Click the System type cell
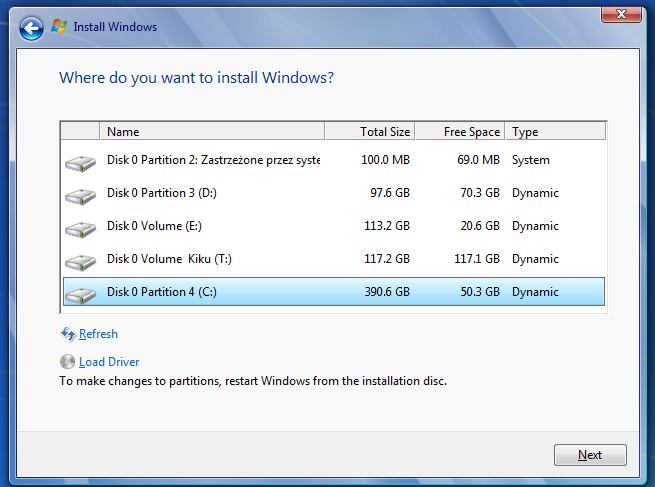 pyautogui.click(x=531, y=160)
